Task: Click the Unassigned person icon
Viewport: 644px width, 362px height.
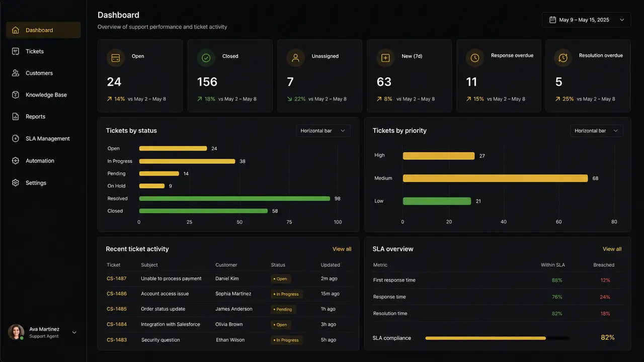Action: tap(295, 58)
